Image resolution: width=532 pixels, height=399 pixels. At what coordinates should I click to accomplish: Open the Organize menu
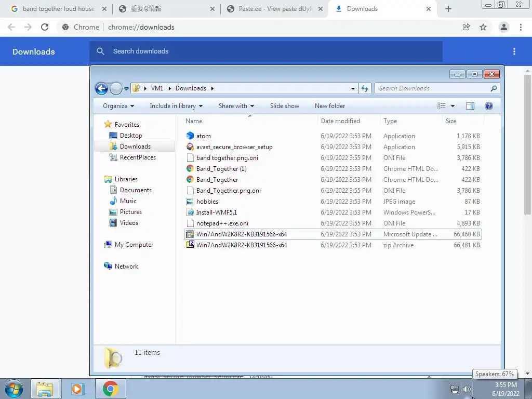click(x=118, y=106)
